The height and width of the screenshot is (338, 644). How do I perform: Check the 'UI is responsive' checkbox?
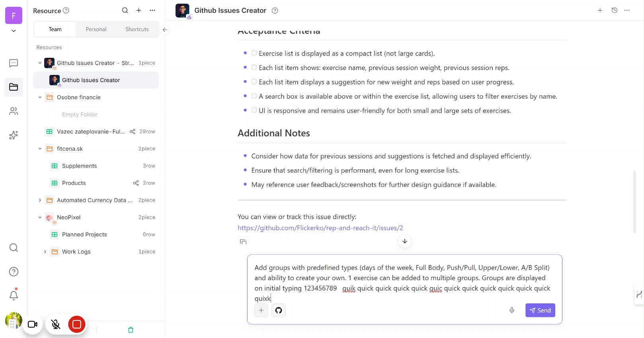pos(254,110)
